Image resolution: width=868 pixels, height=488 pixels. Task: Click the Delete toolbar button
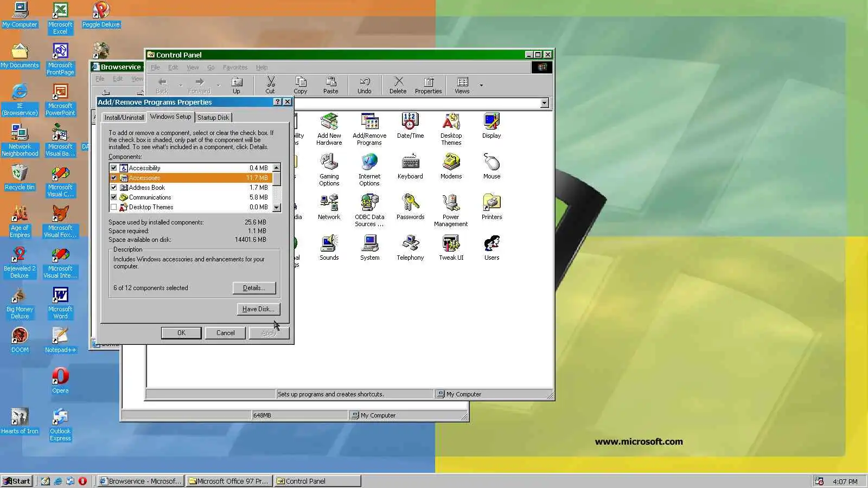pyautogui.click(x=398, y=85)
